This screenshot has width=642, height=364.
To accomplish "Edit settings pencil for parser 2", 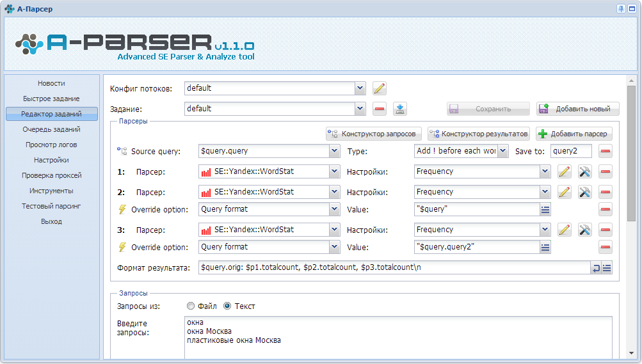I will click(x=564, y=192).
